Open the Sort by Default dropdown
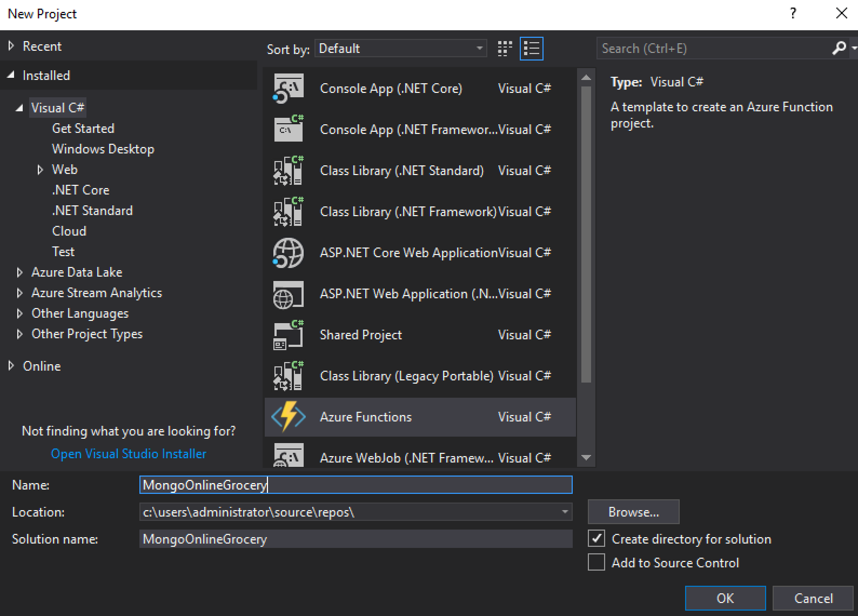Screen dimensions: 858x616 pos(401,49)
